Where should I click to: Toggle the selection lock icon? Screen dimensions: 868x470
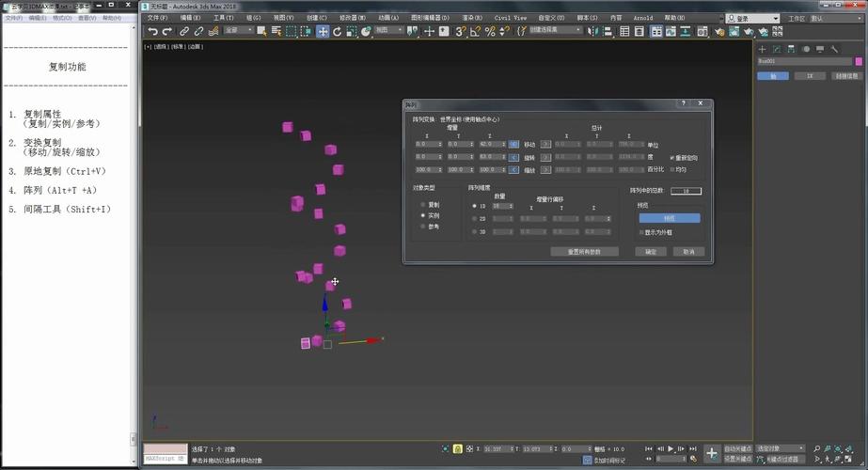pyautogui.click(x=458, y=449)
